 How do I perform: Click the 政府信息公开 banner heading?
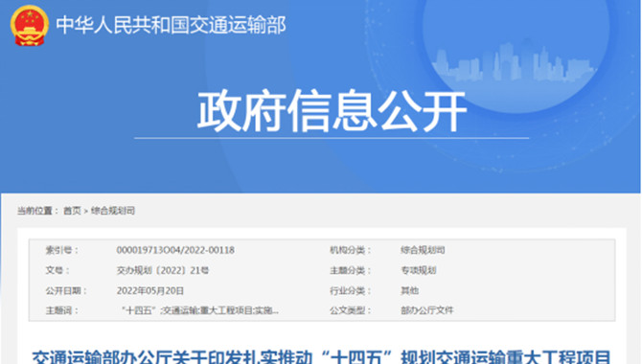pos(332,111)
